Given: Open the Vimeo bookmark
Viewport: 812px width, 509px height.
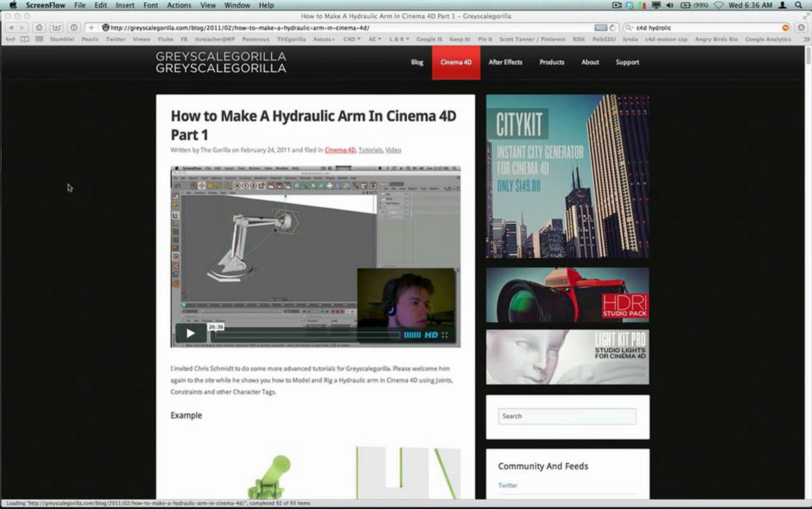Looking at the screenshot, I should [x=141, y=39].
